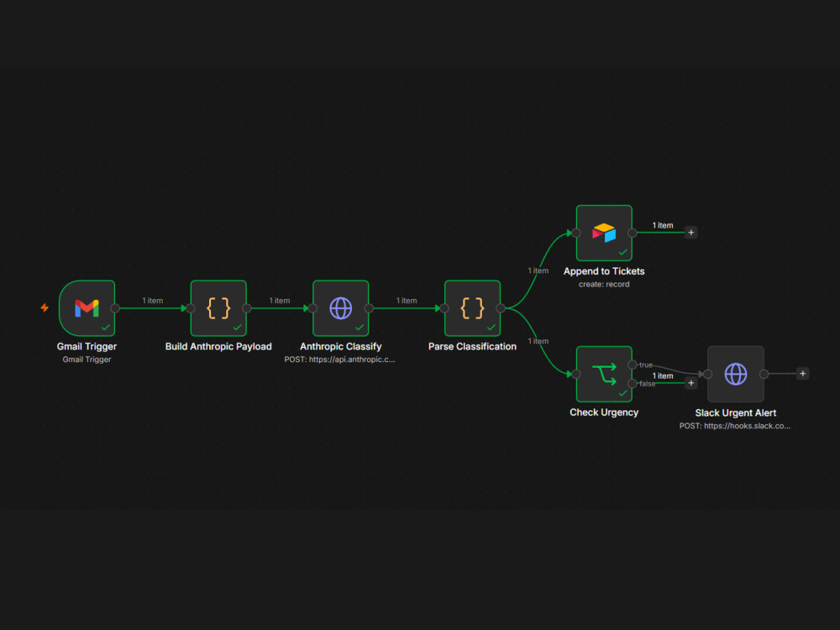Click the Parse Classification output connector

click(501, 308)
